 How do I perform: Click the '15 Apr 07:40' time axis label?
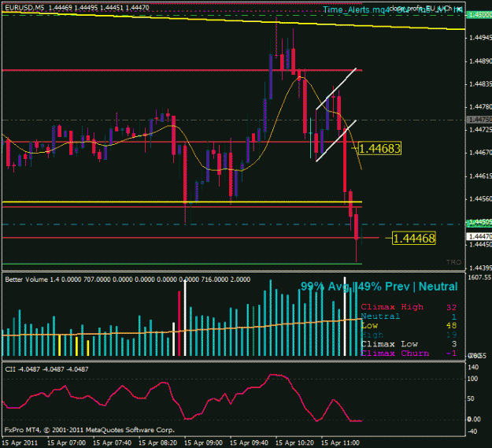click(112, 443)
